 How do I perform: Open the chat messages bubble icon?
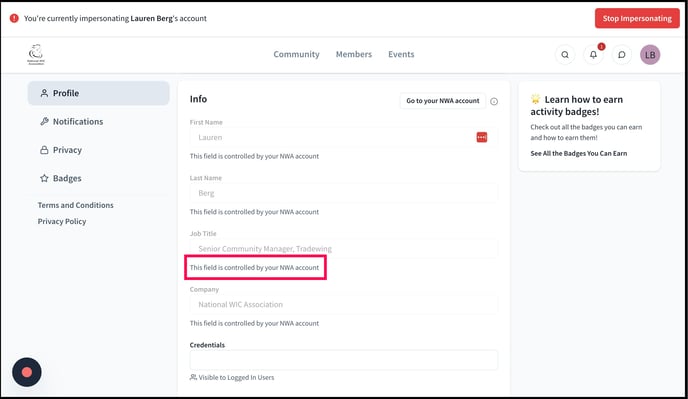tap(622, 55)
